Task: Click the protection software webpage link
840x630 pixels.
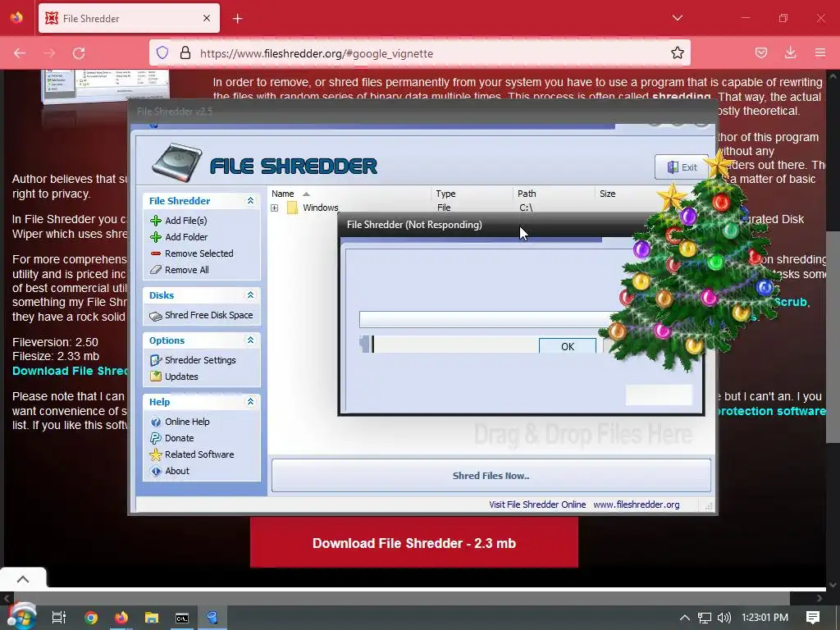Action: (771, 412)
